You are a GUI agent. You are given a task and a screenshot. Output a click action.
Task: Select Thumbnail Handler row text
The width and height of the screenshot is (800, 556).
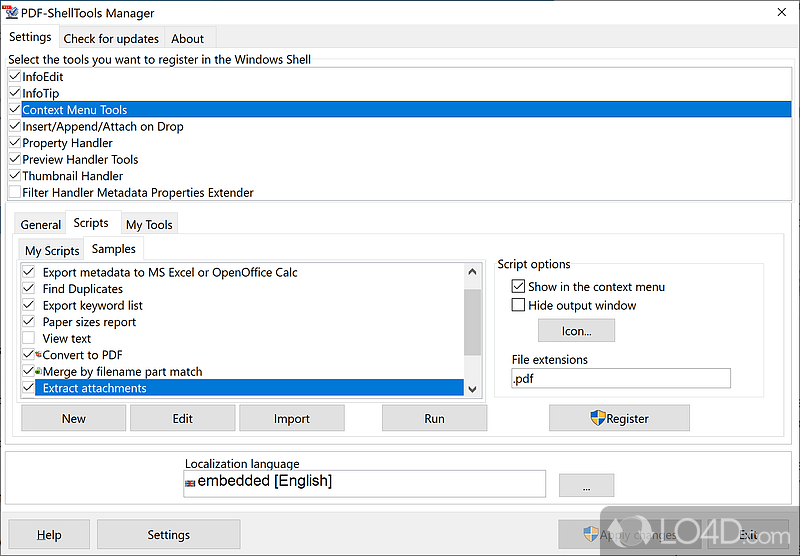pyautogui.click(x=72, y=176)
